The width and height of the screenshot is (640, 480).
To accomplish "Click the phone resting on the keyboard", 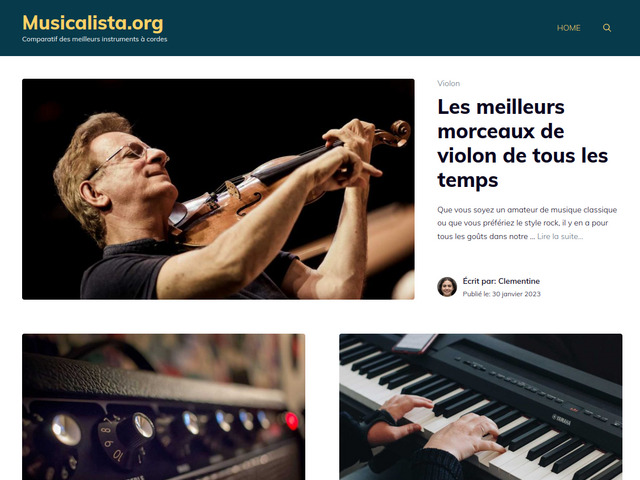I will click(414, 343).
